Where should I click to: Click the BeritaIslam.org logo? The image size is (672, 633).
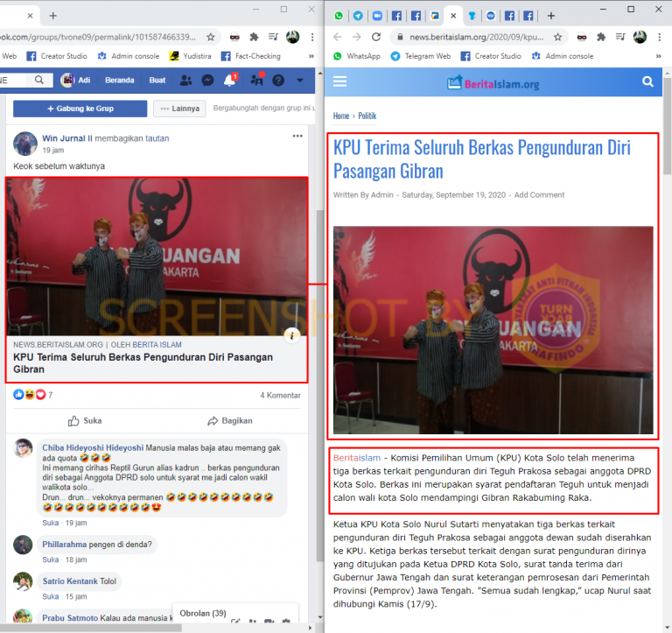[493, 83]
